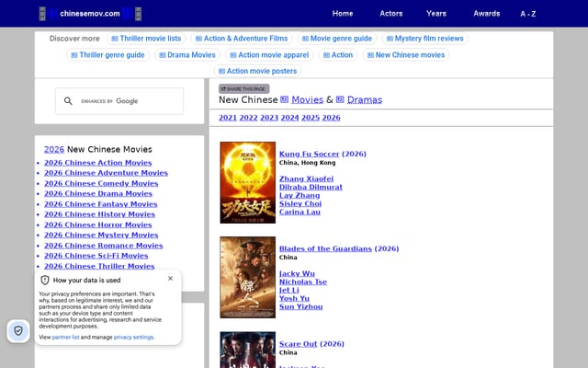The width and height of the screenshot is (588, 368).
Task: Open 2026 Chinese Thriller Movies
Action: [99, 266]
